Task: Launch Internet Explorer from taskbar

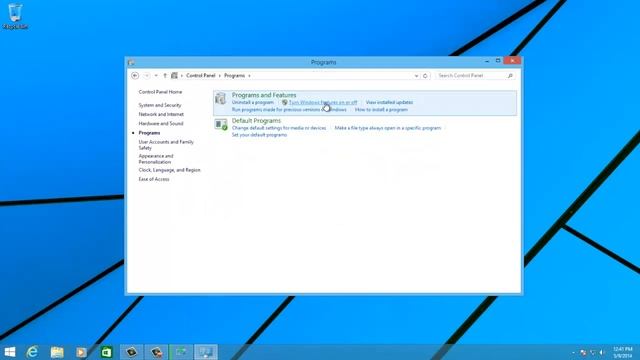Action: pyautogui.click(x=32, y=352)
